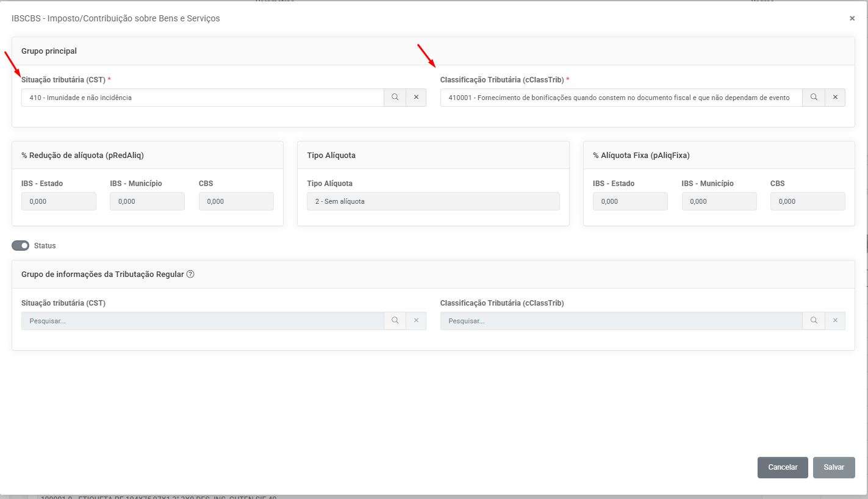Click the Salvar button
The height and width of the screenshot is (499, 868).
(x=834, y=467)
